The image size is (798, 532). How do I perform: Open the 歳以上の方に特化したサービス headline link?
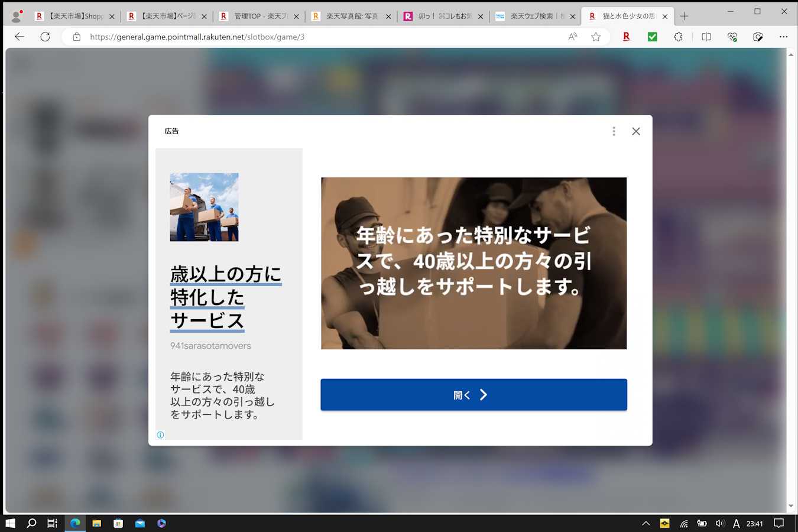(225, 297)
